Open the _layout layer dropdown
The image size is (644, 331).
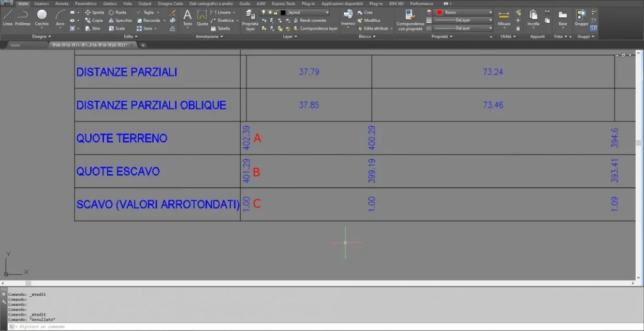pos(295,12)
